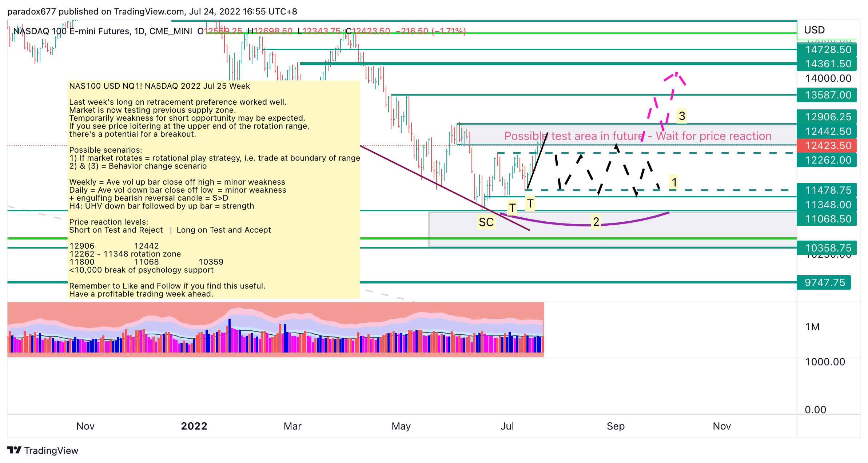Click the 'Jul' marker on time axis

[507, 426]
